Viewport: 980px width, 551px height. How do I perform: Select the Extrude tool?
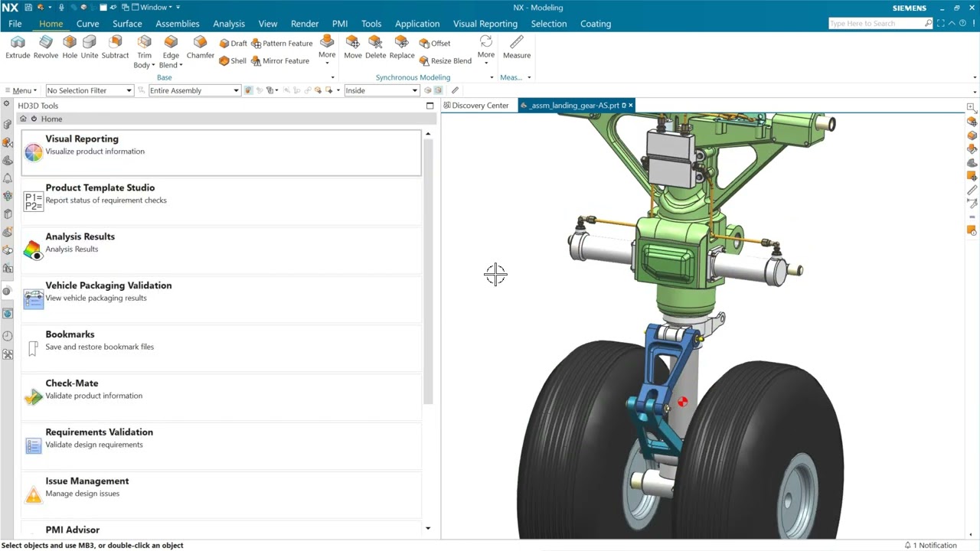pyautogui.click(x=18, y=47)
